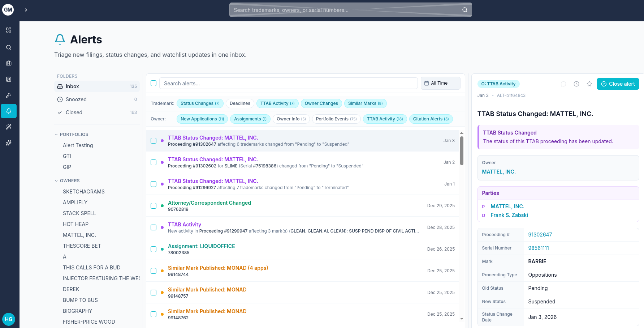Toggle the Owner Changes filter chip
The image size is (644, 328).
[x=321, y=103]
